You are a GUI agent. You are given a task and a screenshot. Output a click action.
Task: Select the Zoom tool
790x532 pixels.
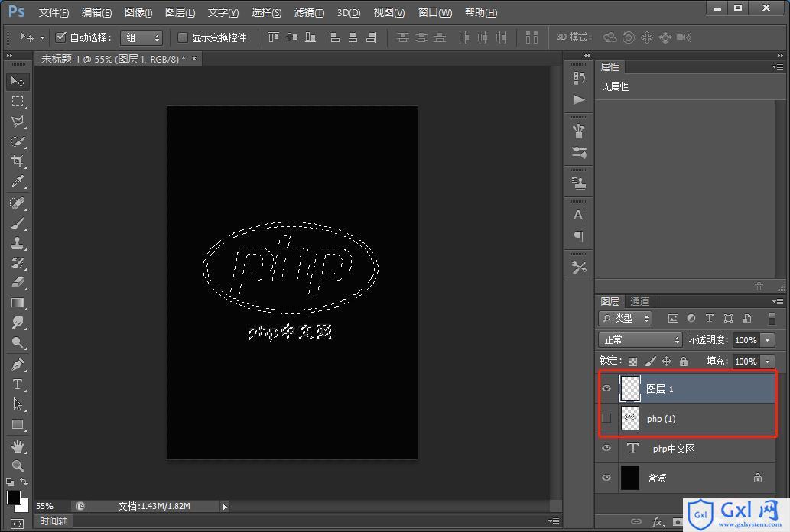[x=18, y=466]
